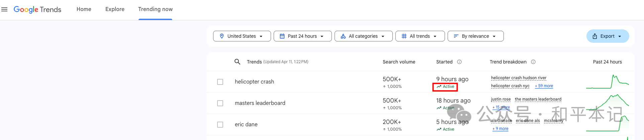The width and height of the screenshot is (644, 140).
Task: Click the info icon next to Trend breakdown
Action: point(533,62)
